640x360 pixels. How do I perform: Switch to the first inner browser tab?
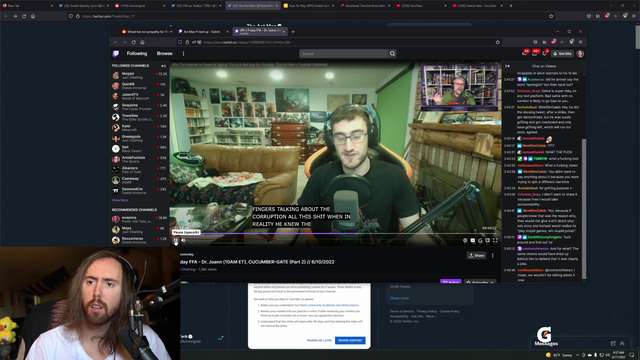(147, 31)
